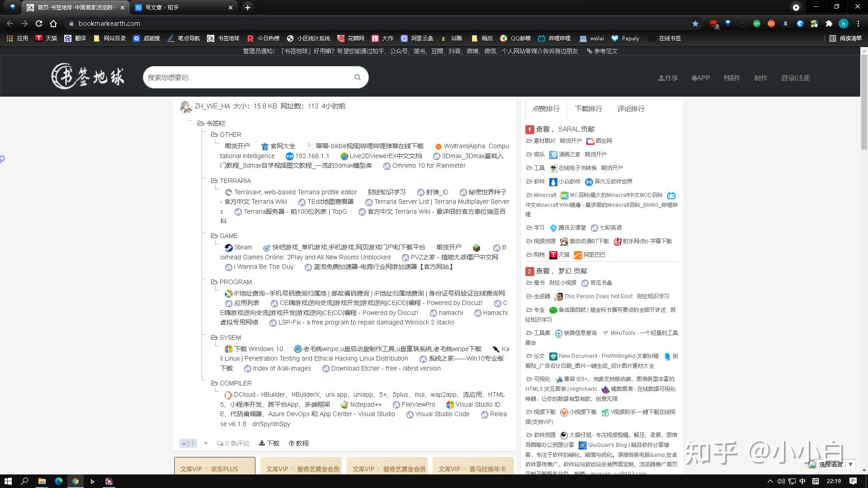Click the browser back arrow
Image resolution: width=868 pixels, height=488 pixels.
pos(10,23)
